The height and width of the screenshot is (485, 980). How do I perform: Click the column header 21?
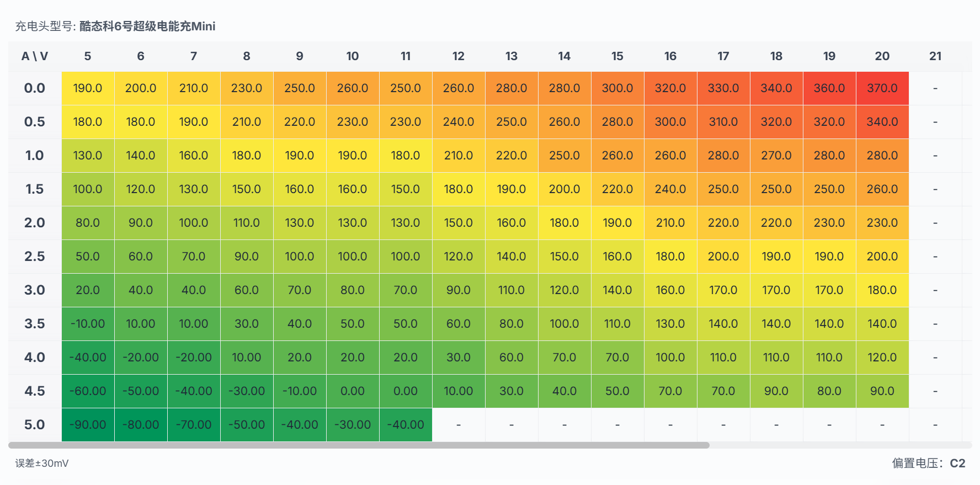tap(935, 56)
